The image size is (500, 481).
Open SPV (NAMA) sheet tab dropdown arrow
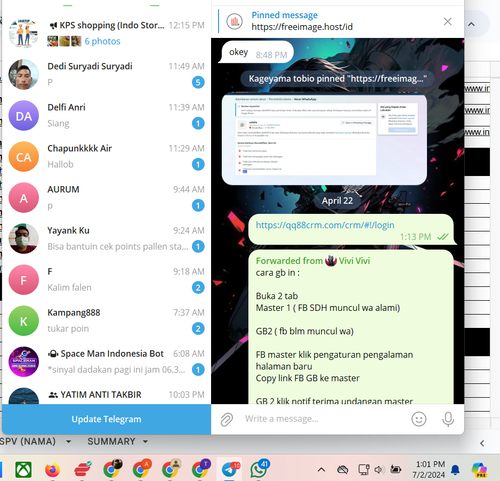coord(68,442)
